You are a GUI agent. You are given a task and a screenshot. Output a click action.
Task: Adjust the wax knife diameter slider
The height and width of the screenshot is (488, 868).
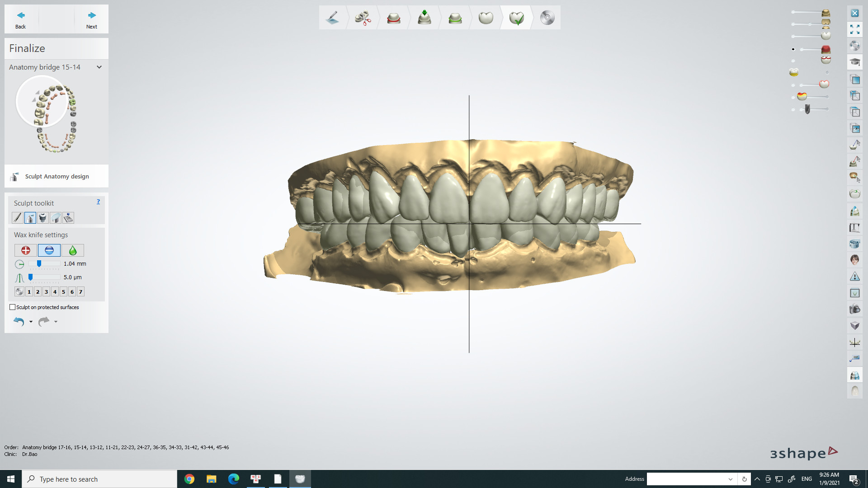(39, 264)
